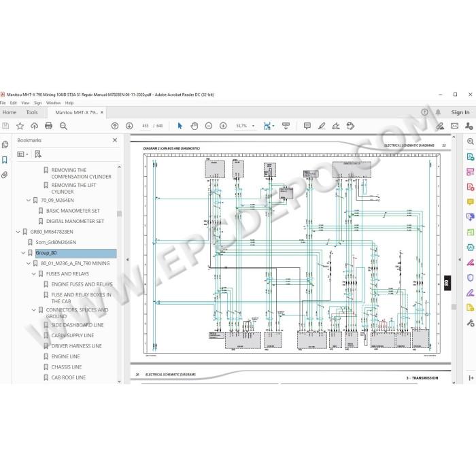Save file with the floppy disk icon
This screenshot has height=476, width=476.
click(5, 126)
